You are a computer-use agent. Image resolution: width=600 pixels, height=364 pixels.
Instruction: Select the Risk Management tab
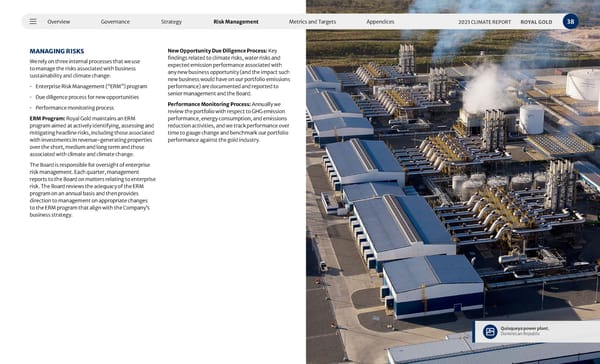236,22
